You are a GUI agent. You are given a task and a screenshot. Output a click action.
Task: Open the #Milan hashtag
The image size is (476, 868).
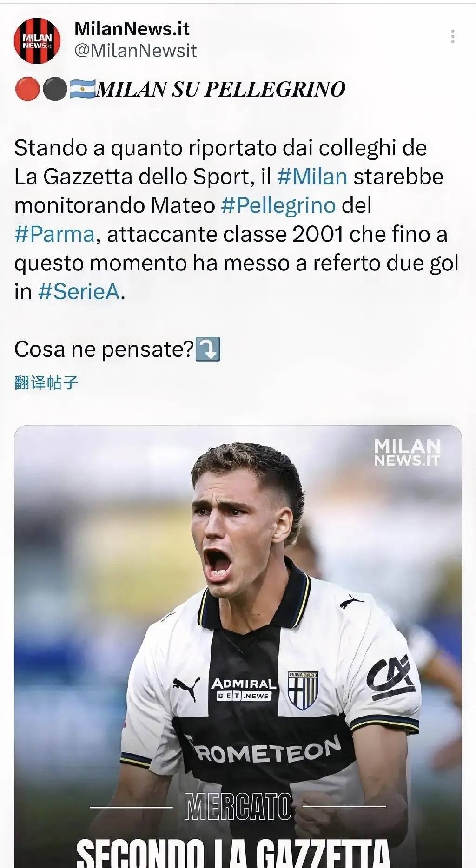click(x=312, y=177)
